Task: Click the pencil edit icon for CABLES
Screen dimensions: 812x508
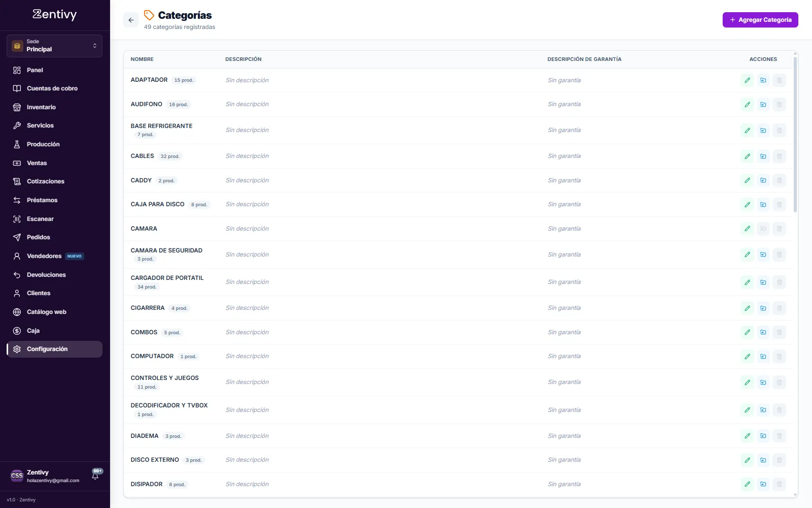Action: (747, 156)
